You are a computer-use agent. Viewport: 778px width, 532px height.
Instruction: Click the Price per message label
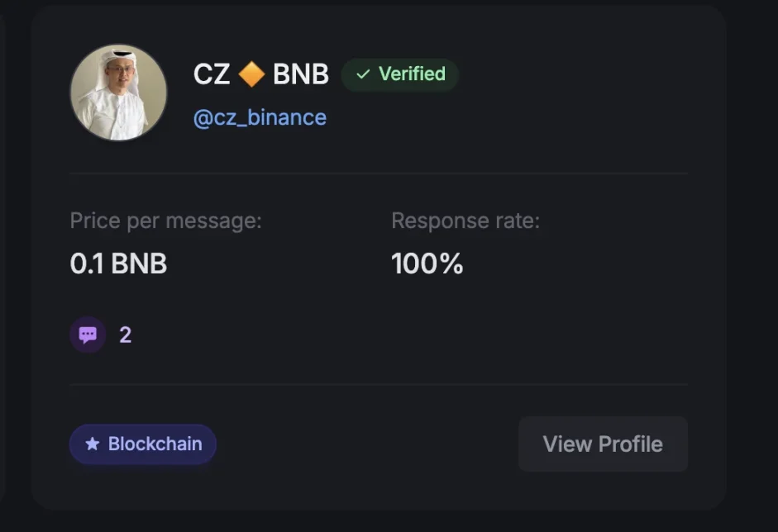[165, 221]
